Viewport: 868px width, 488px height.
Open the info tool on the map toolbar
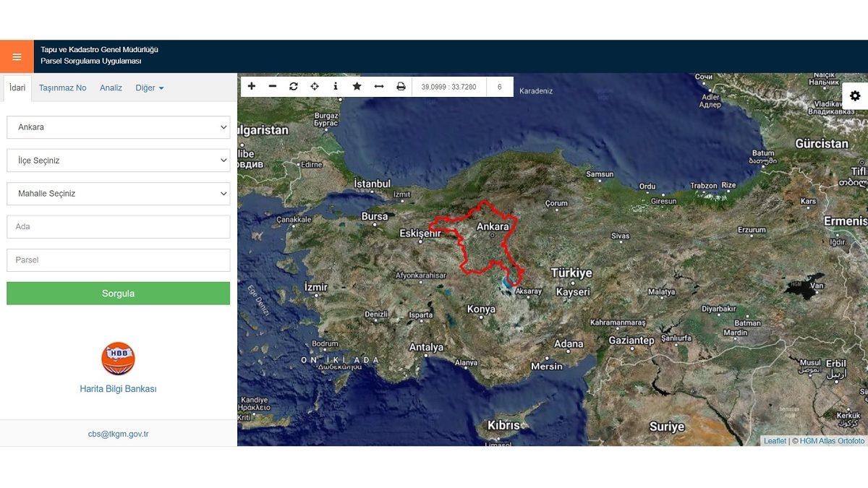coord(335,85)
